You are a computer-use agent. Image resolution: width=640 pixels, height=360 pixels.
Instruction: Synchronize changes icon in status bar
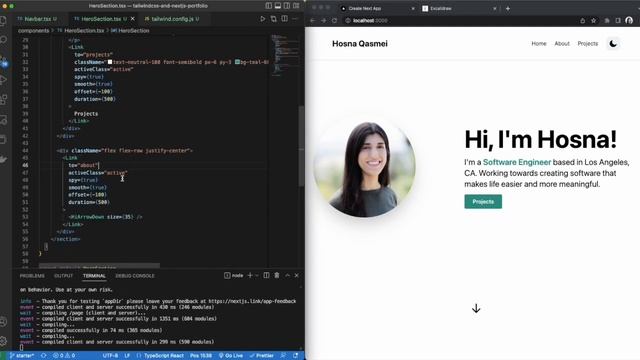point(43,356)
